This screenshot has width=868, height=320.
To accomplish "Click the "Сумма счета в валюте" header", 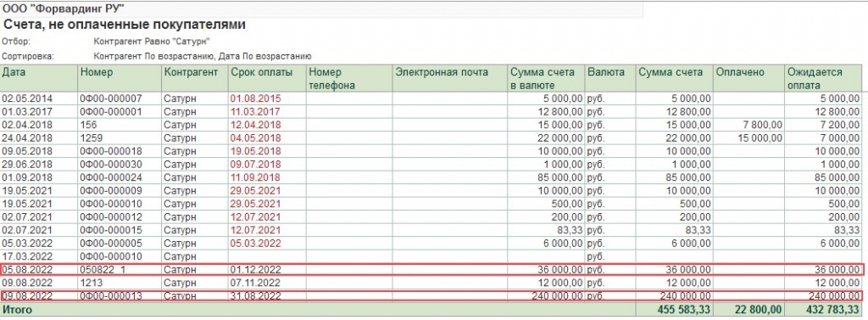I will pyautogui.click(x=547, y=79).
